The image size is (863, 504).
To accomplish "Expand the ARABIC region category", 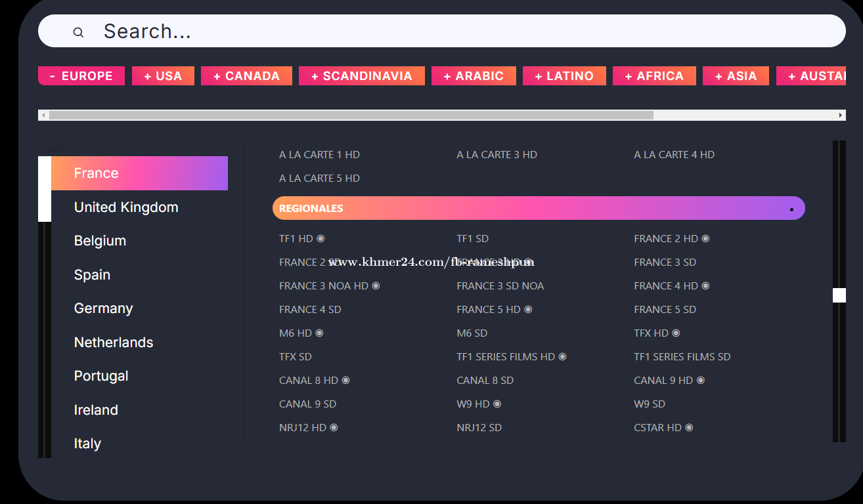I will pyautogui.click(x=474, y=76).
